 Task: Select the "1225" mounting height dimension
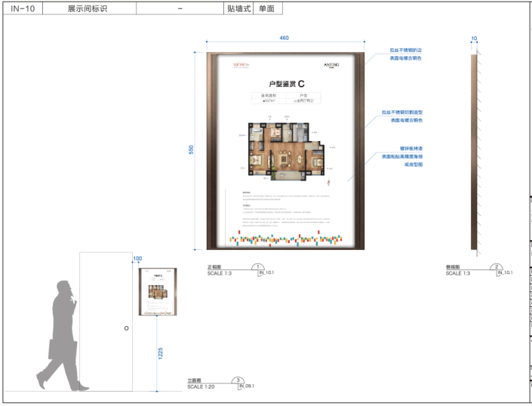click(x=160, y=353)
